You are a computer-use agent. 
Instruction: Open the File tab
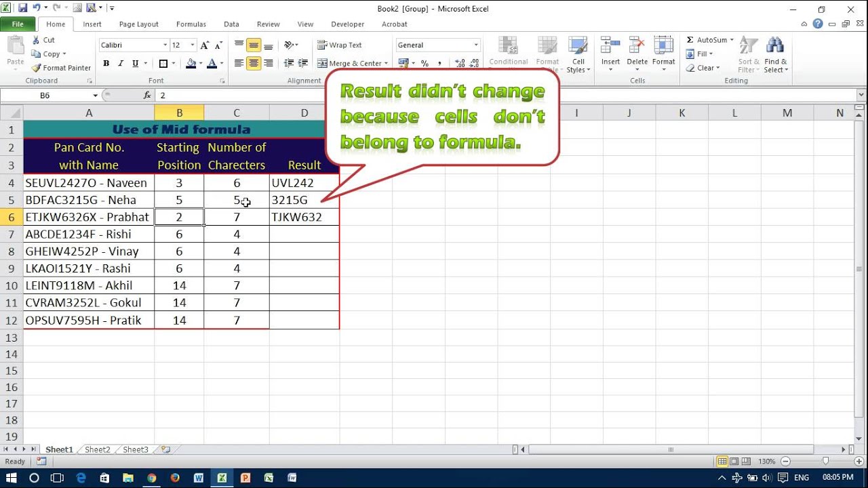click(18, 24)
